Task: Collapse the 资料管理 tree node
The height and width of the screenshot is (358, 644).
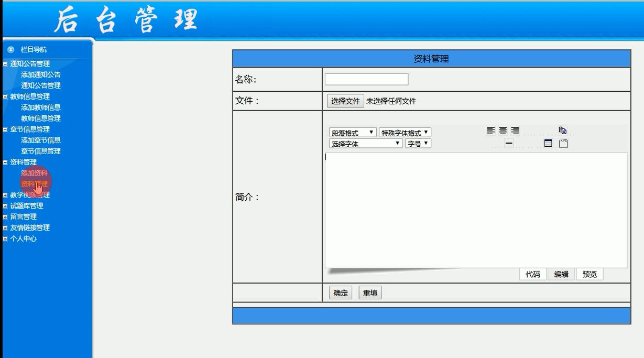Action: coord(5,162)
